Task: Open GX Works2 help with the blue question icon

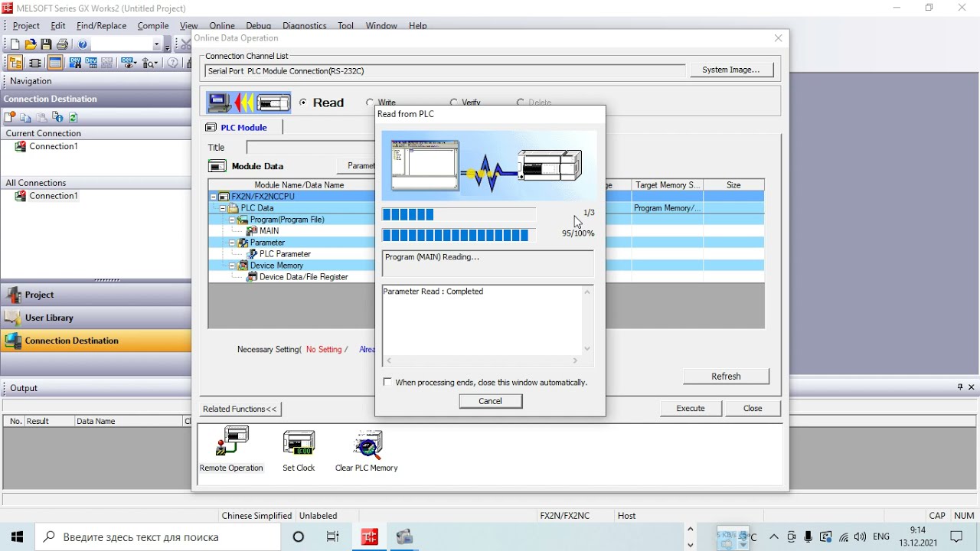Action: 83,44
